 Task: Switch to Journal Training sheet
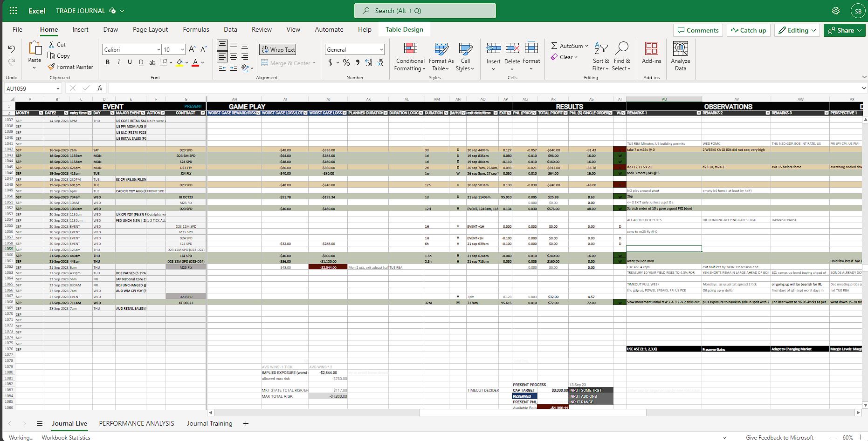209,423
